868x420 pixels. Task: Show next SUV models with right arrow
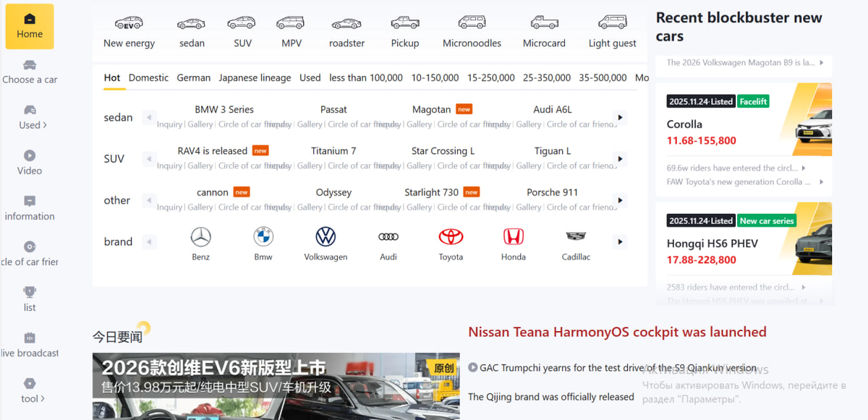[x=619, y=158]
